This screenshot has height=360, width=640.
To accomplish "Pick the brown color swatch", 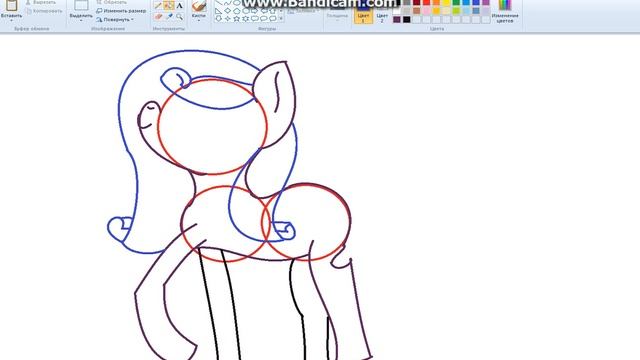I will 416,11.
